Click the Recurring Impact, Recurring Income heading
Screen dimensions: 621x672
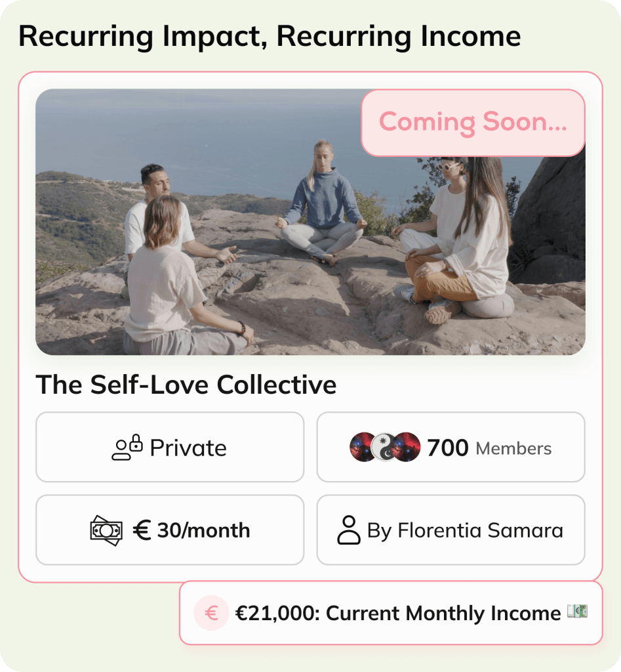coord(270,37)
